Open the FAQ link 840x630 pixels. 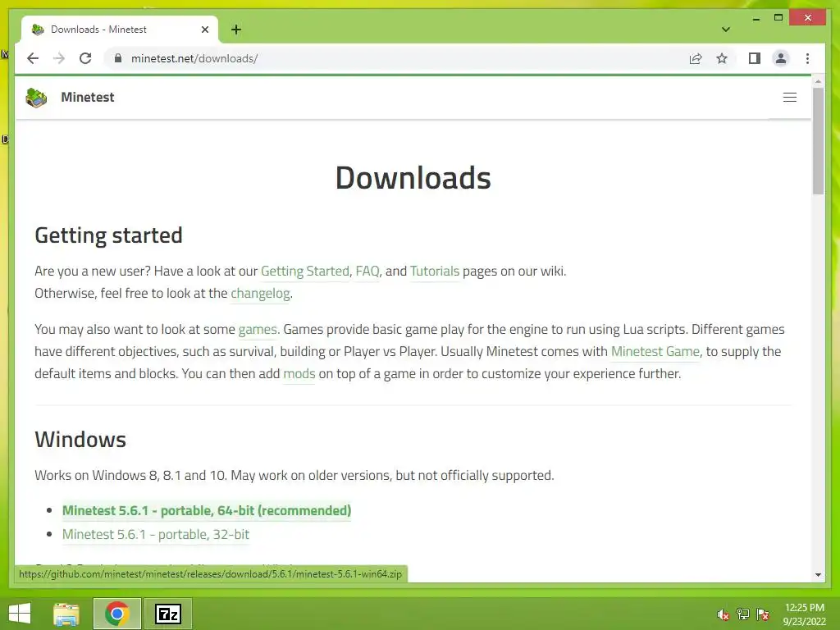367,271
